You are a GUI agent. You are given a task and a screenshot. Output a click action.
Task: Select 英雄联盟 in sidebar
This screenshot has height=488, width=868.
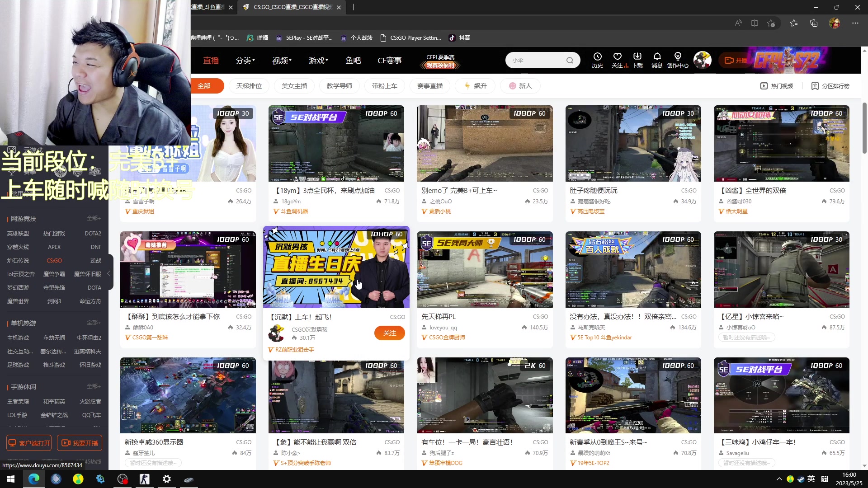tap(18, 234)
